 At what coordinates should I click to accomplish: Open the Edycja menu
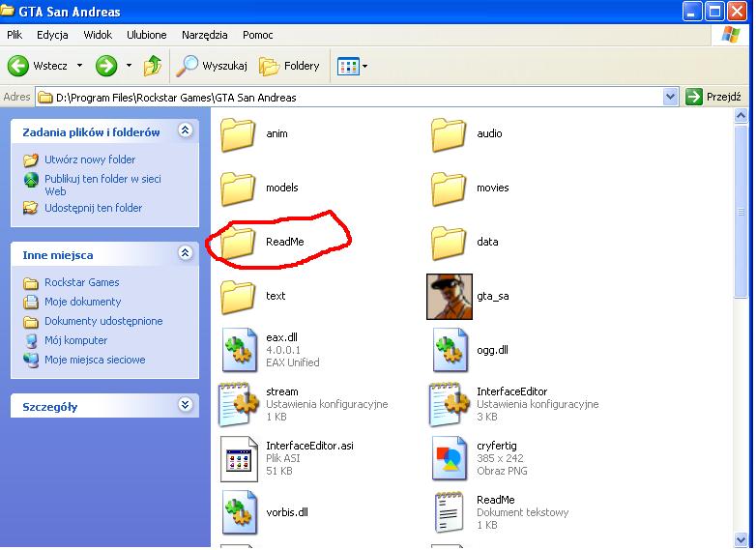pos(52,35)
